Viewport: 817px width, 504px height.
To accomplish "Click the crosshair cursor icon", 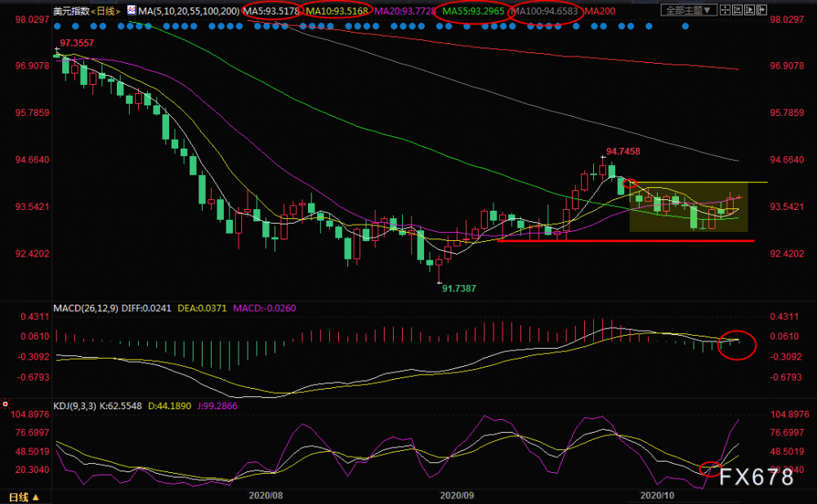I will coord(725,10).
